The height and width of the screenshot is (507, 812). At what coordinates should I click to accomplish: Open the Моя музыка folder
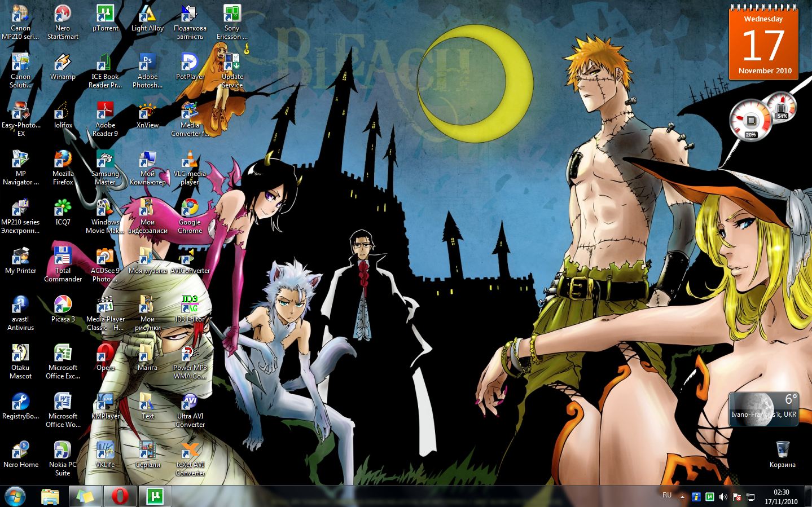[147, 261]
